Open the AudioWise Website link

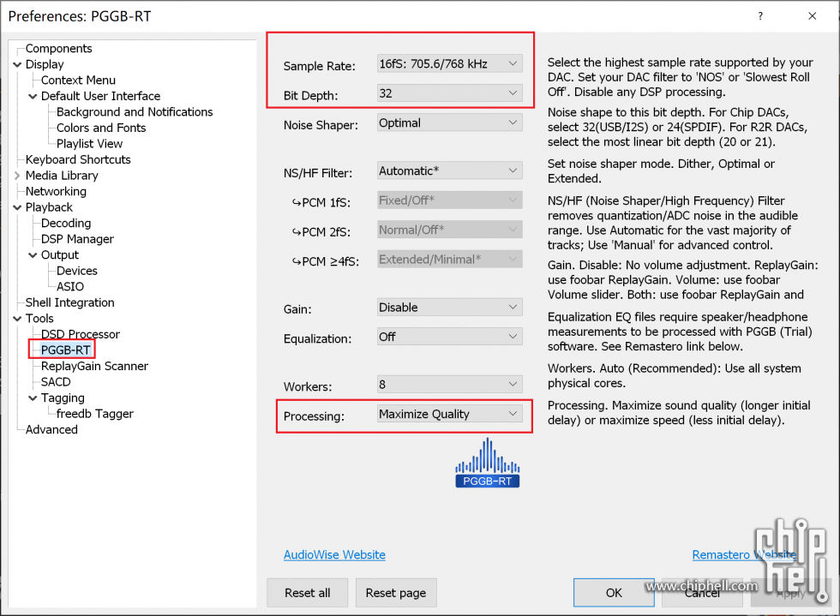tap(334, 555)
